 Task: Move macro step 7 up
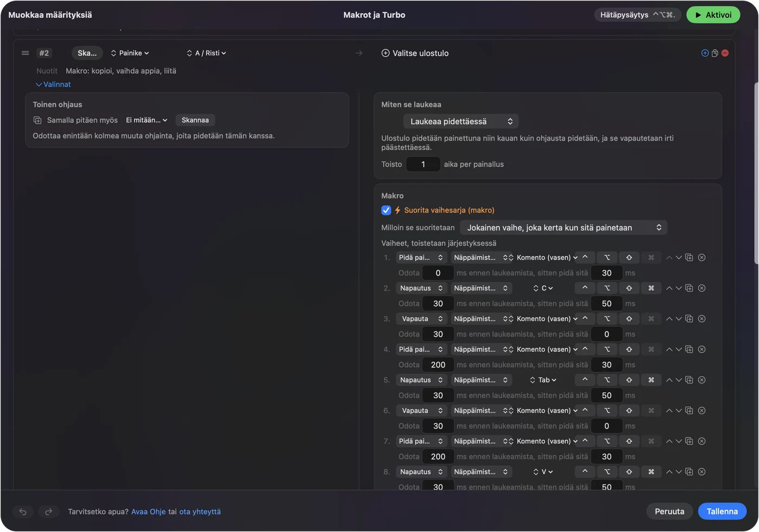(669, 441)
